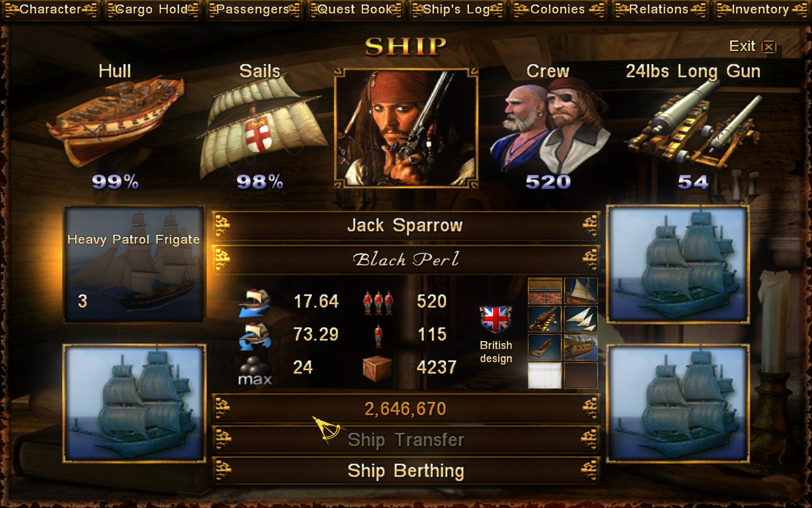Click the Black Perl ship name field
Screen dimensions: 812x508
pyautogui.click(x=406, y=259)
